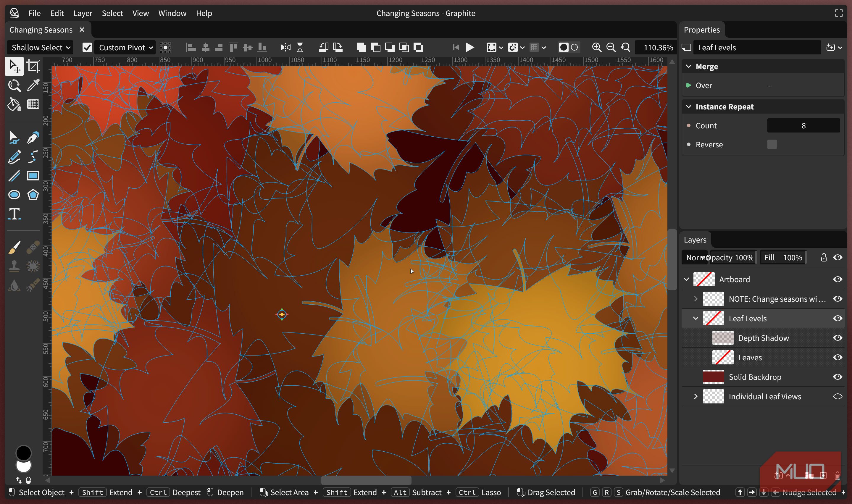Select the Polygon tool
Screen dimensions: 852x504
[x=33, y=195]
